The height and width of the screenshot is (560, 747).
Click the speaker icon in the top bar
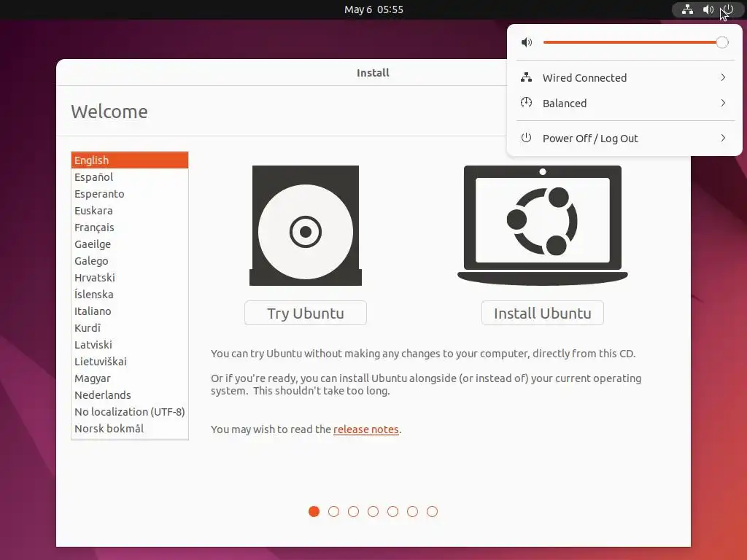coord(708,9)
